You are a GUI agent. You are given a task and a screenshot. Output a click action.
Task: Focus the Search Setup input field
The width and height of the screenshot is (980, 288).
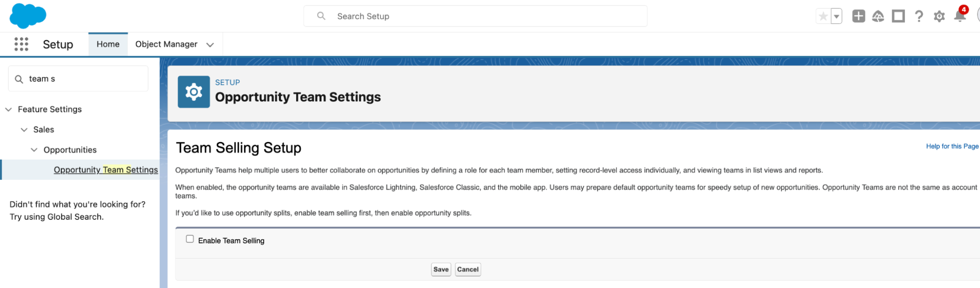[475, 16]
